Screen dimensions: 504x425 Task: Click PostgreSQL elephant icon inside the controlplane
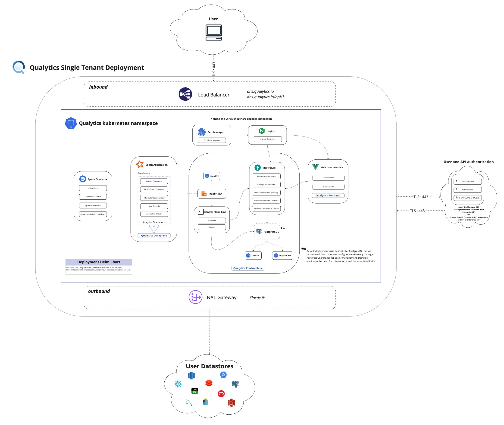pos(259,232)
